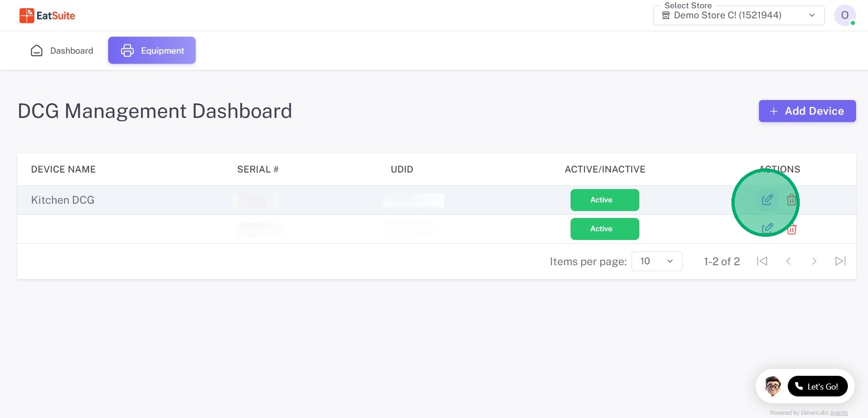The image size is (868, 418).
Task: Delete the second device row
Action: pos(792,229)
